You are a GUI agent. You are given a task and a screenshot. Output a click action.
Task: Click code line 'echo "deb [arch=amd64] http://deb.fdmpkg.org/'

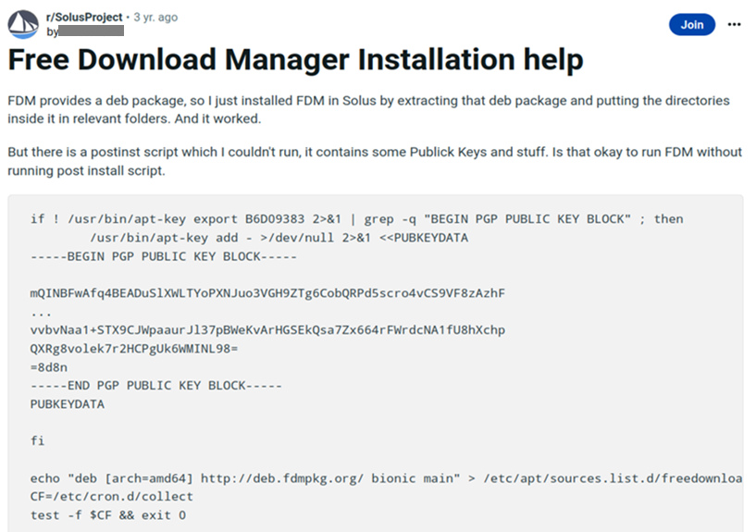coord(386,478)
